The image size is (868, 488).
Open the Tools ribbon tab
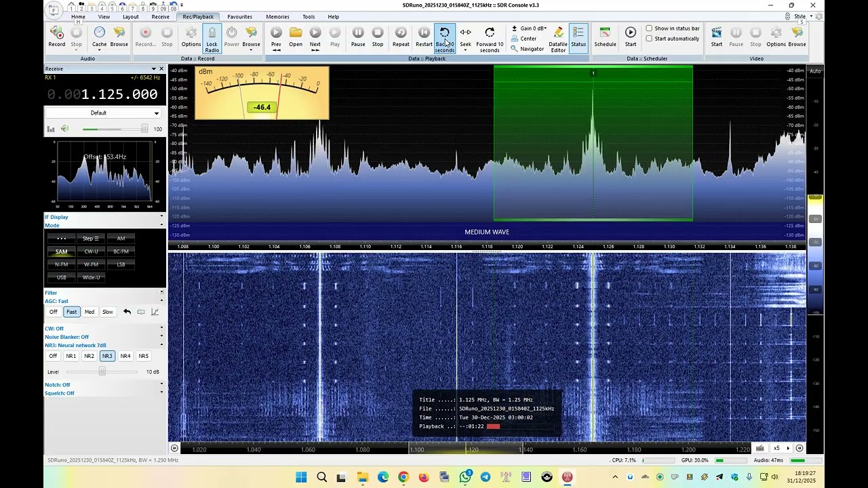pos(309,17)
